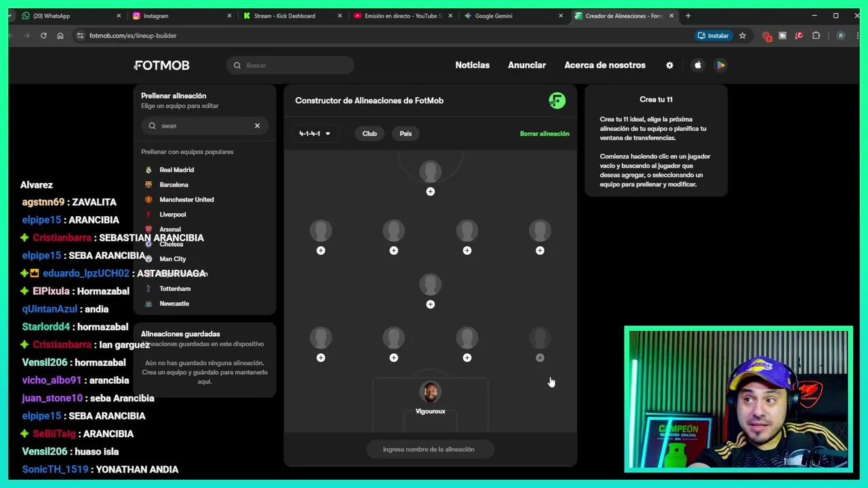
Task: Click the magnifier icon in the 'swan' field
Action: tap(152, 125)
